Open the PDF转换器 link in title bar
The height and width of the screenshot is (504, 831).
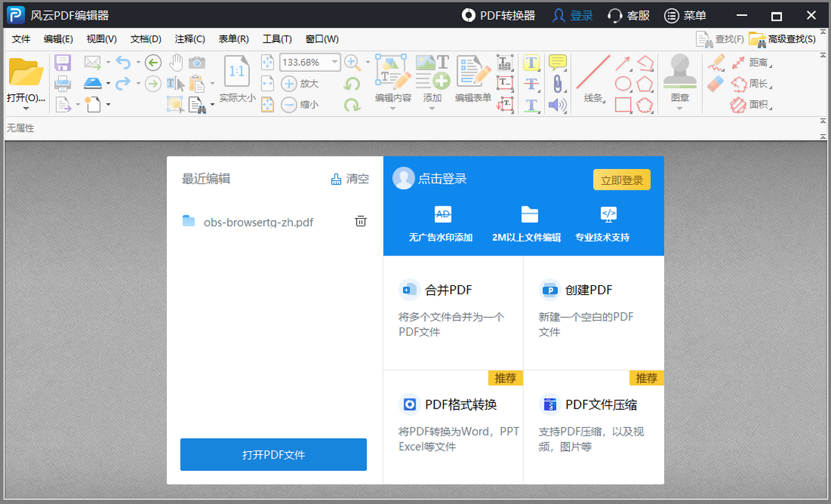tap(499, 15)
